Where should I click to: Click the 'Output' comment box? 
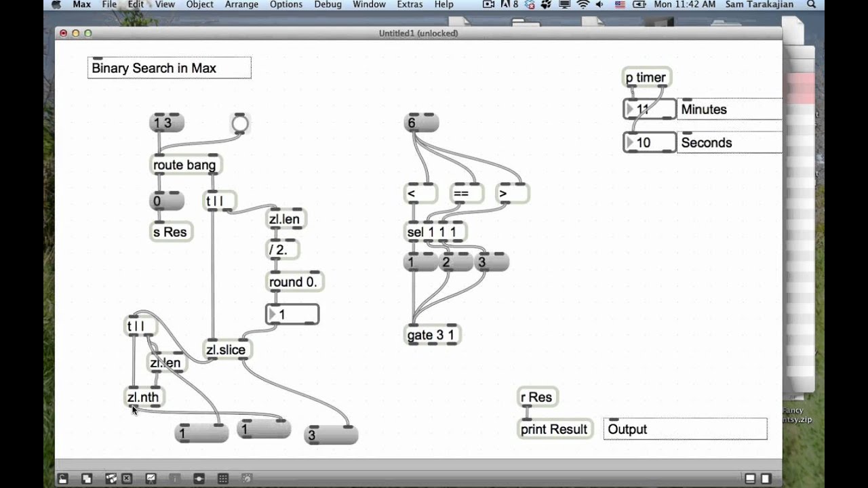686,429
